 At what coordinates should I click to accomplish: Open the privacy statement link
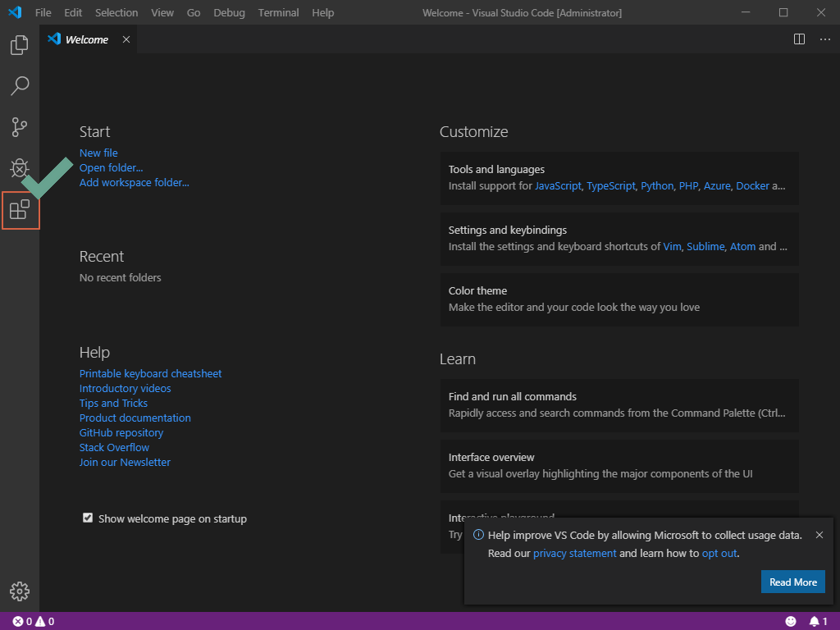click(x=574, y=554)
